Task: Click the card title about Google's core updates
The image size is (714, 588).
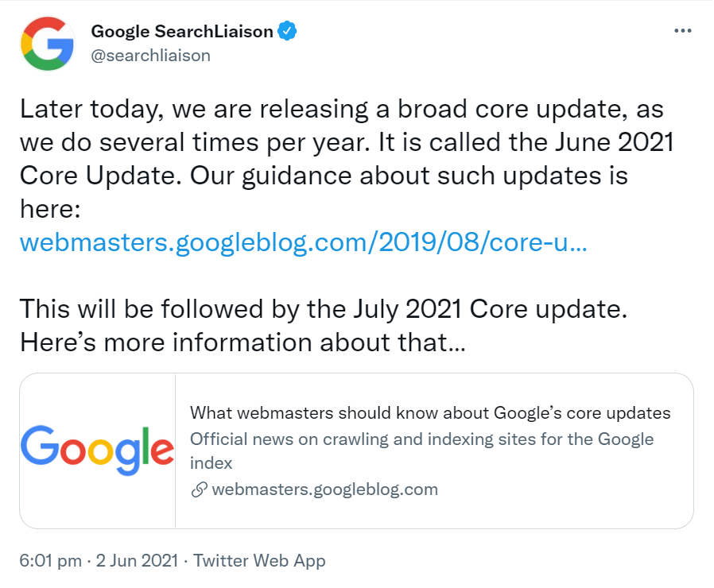Action: tap(429, 413)
